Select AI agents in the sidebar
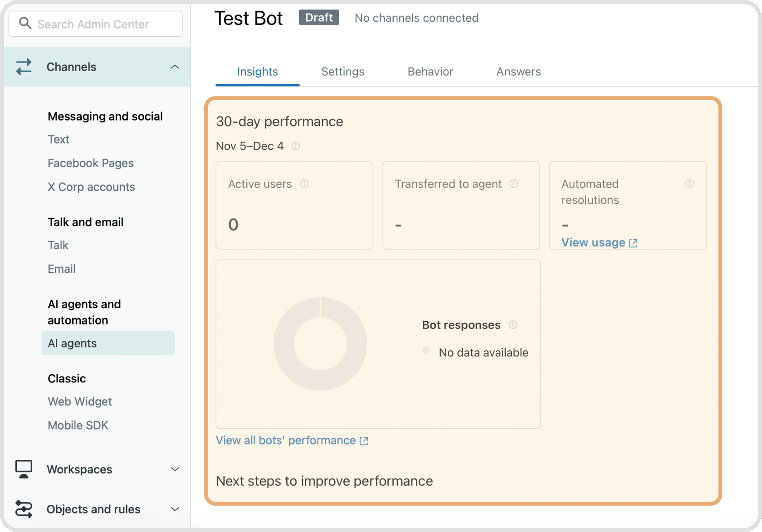Image resolution: width=762 pixels, height=532 pixels. (72, 343)
